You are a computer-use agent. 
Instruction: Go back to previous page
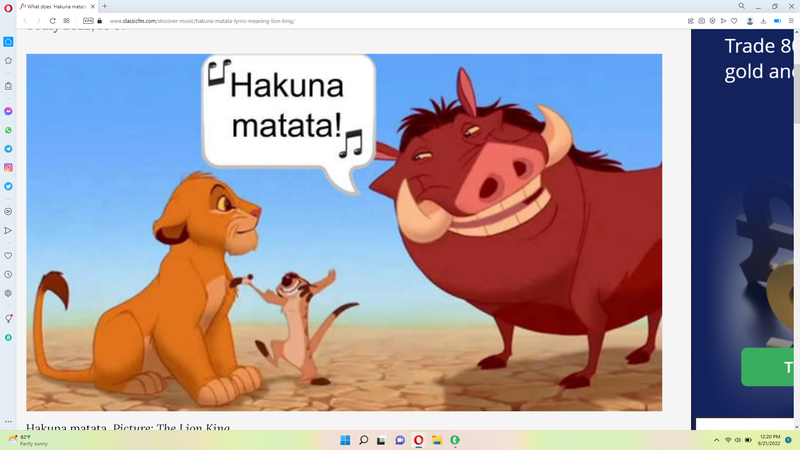tap(25, 21)
